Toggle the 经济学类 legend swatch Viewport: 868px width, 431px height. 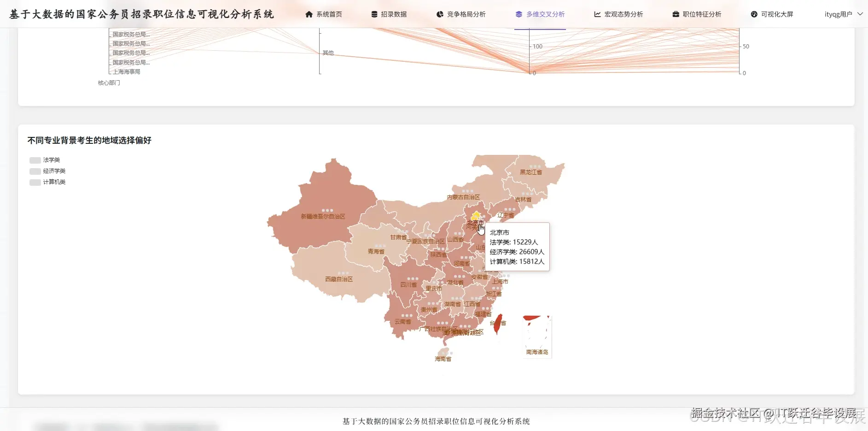(35, 171)
